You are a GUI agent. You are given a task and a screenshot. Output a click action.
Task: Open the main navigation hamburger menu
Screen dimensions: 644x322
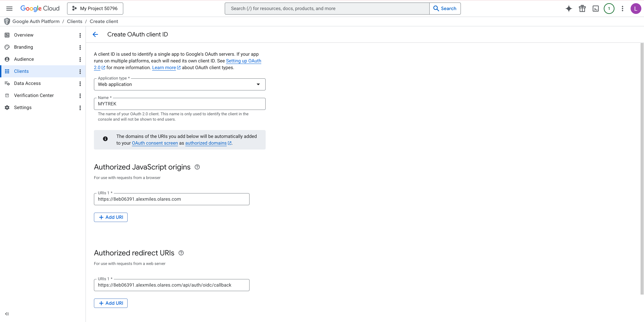tap(9, 8)
